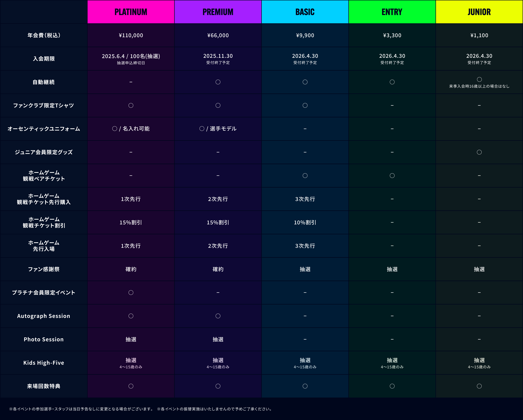Click the PREMIUM circle for Autograph Session
This screenshot has height=420, width=523.
(x=218, y=316)
